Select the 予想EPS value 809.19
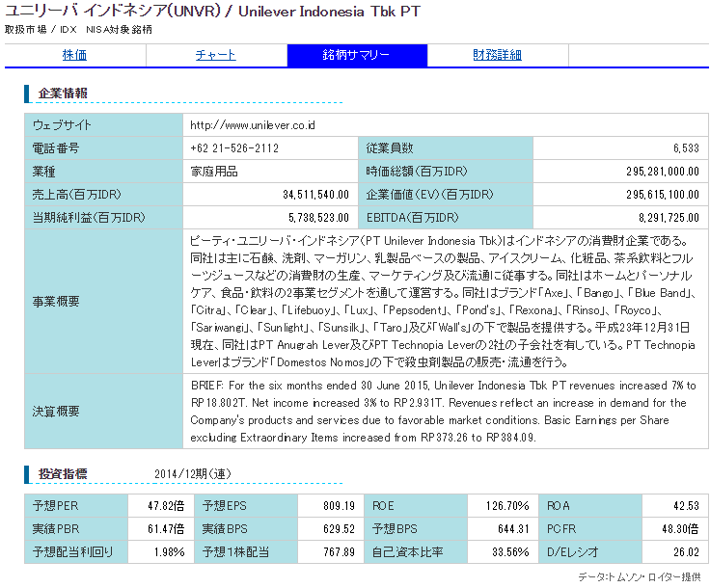Viewport: 710px width, 588px height. pos(339,506)
